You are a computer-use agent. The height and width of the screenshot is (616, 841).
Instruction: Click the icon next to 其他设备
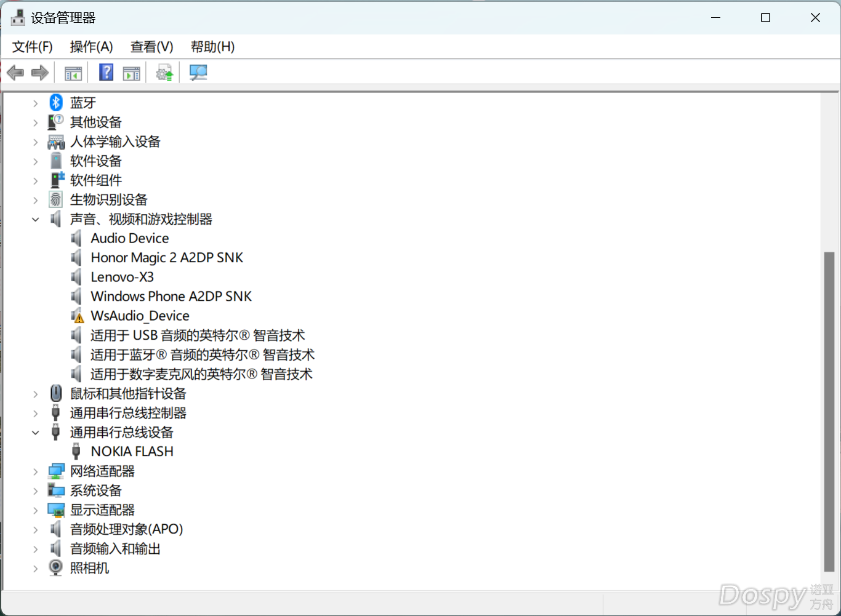(x=56, y=122)
